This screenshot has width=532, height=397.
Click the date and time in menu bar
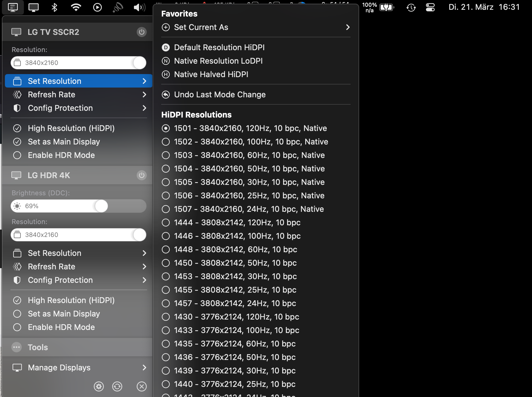click(484, 7)
